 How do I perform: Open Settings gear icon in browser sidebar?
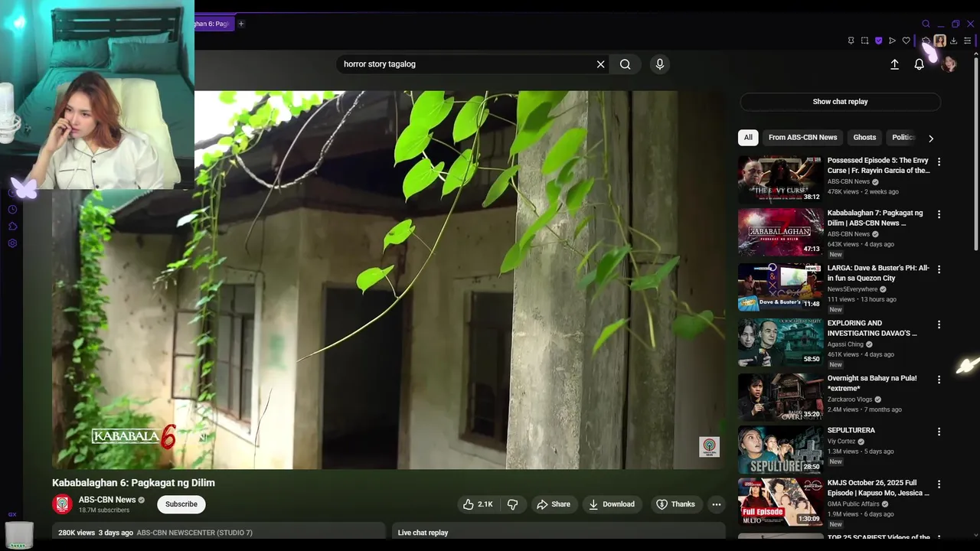(x=12, y=243)
